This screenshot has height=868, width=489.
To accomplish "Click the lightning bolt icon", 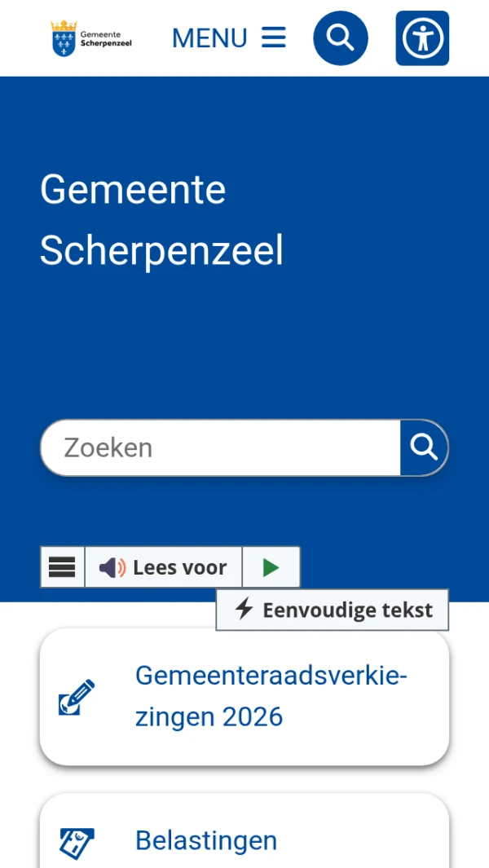I will [244, 610].
